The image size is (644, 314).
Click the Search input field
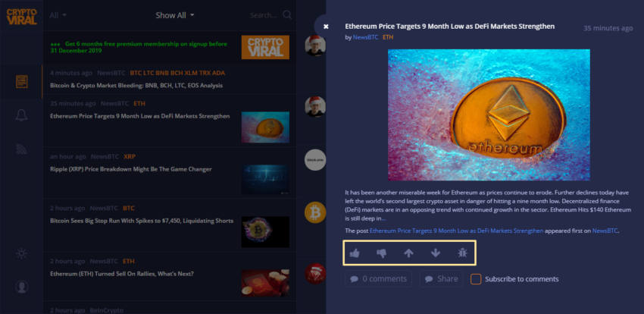(264, 15)
